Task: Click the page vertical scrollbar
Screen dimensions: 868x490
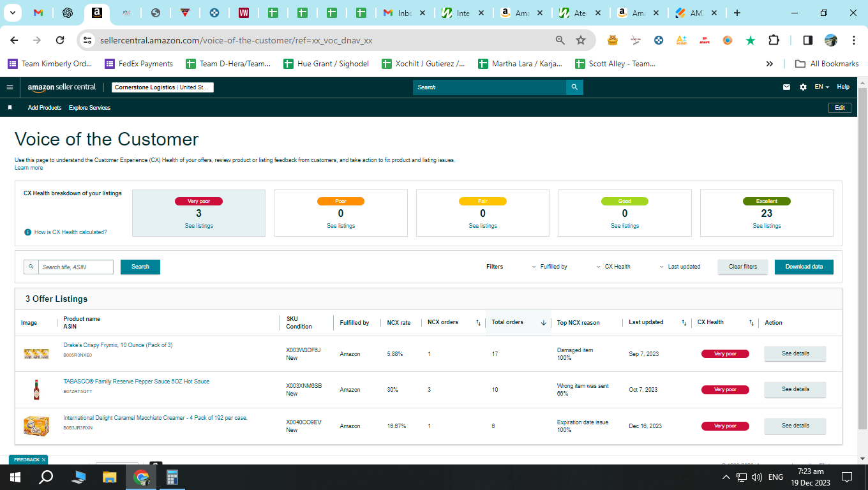Action: click(x=862, y=258)
